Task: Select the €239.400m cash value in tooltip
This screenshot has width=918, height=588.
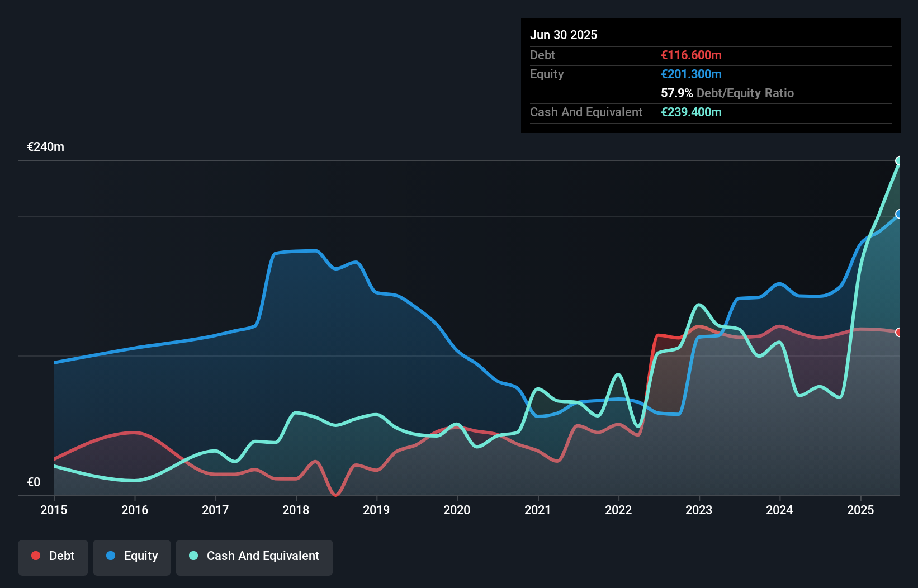Action: 691,112
